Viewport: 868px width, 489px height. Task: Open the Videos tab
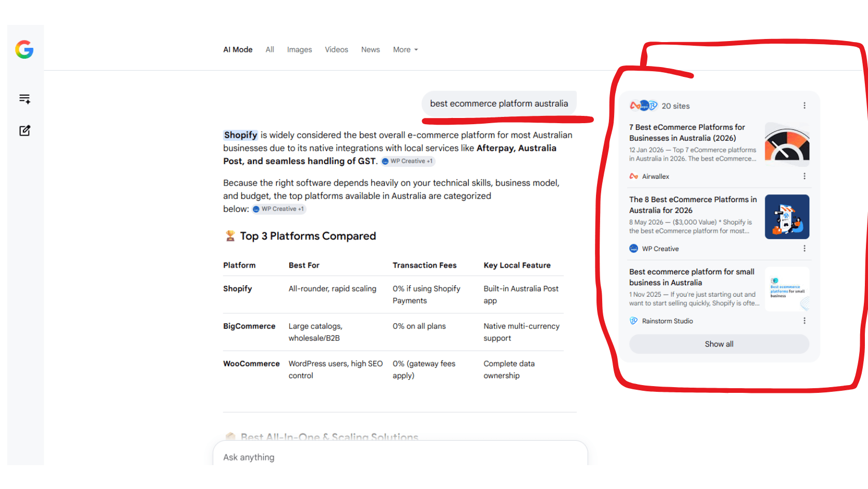pyautogui.click(x=336, y=49)
